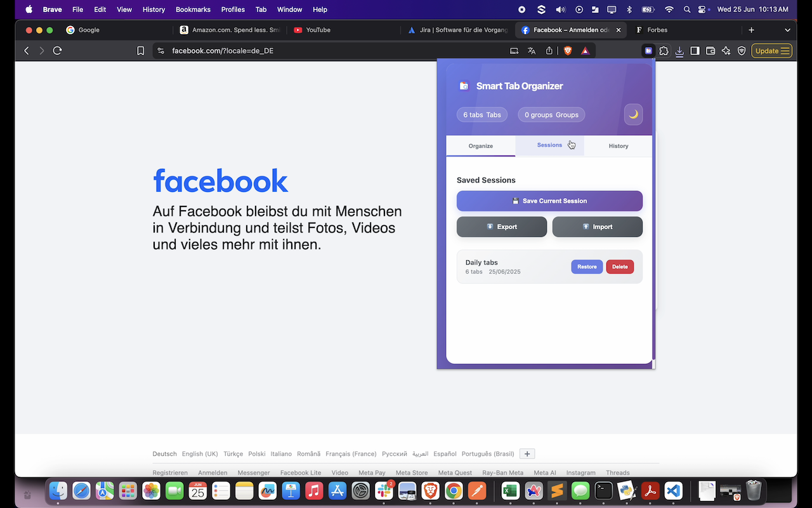Bookmark this page with the bookmark icon
The height and width of the screenshot is (508, 812).
click(141, 51)
